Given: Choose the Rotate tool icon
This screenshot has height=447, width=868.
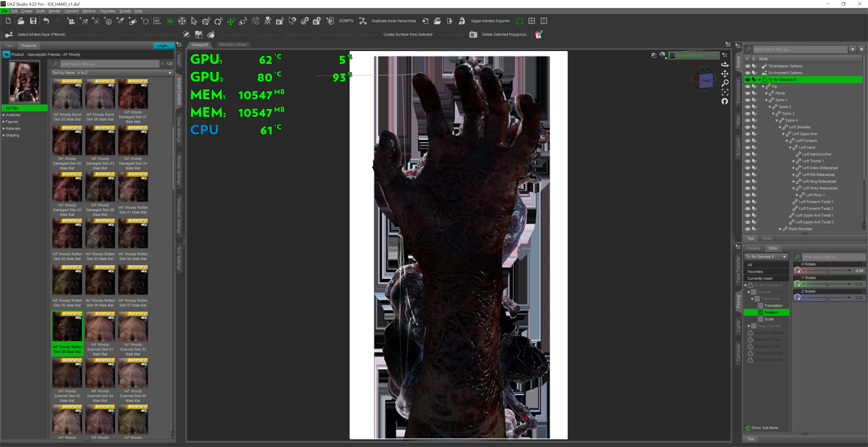Looking at the screenshot, I should pos(218,21).
